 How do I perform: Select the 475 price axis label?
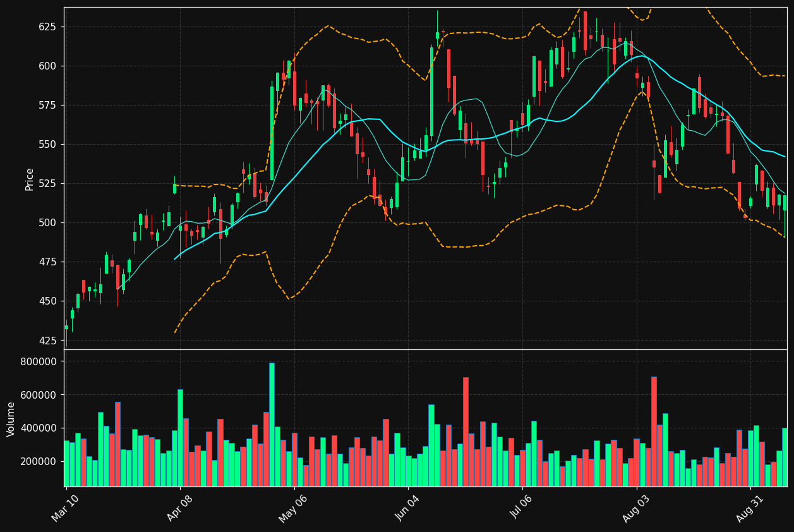pos(47,262)
